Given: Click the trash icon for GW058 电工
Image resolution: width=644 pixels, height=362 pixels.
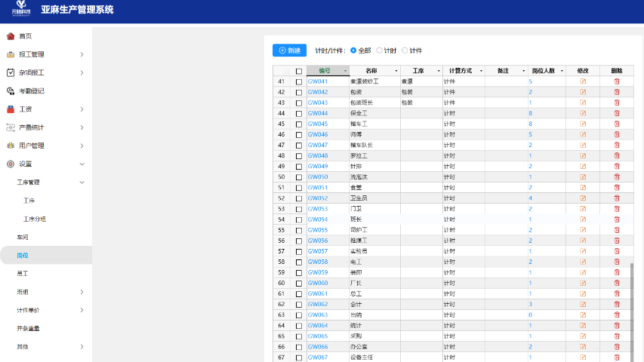Looking at the screenshot, I should tap(616, 262).
